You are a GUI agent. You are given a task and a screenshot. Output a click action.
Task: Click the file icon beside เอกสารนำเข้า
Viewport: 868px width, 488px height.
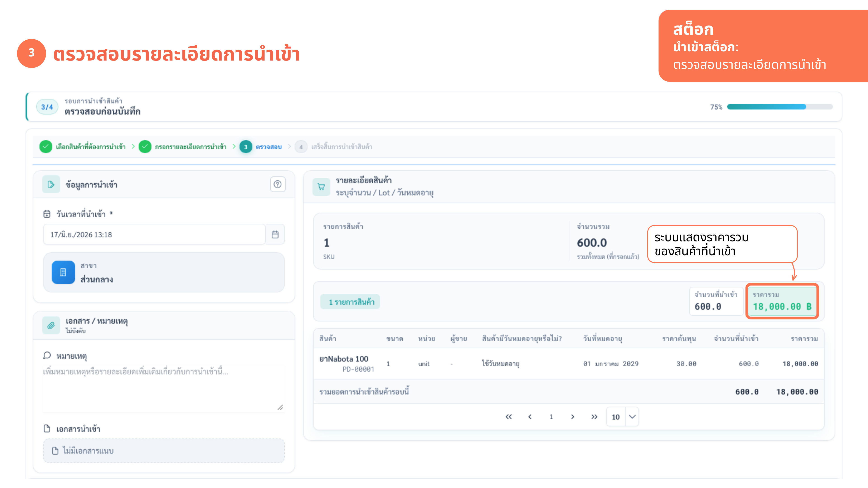pos(47,428)
